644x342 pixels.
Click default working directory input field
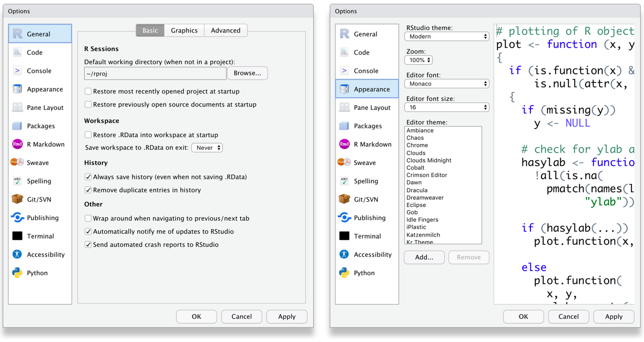155,74
